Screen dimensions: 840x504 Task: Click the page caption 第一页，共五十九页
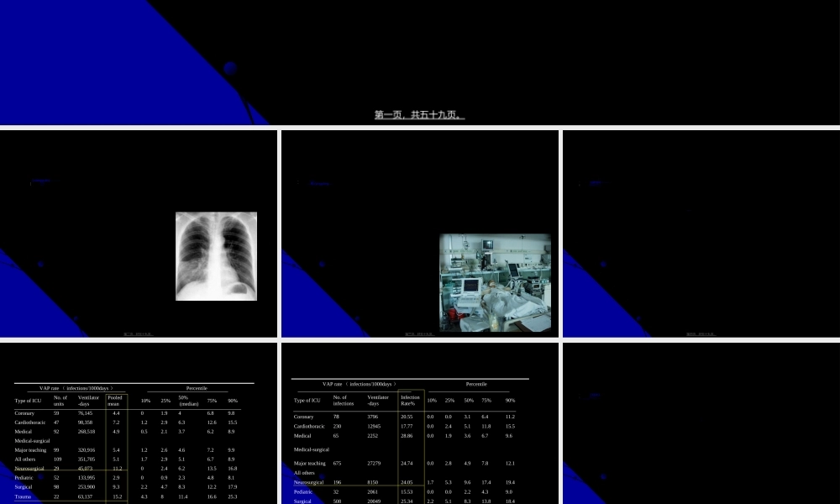click(419, 115)
